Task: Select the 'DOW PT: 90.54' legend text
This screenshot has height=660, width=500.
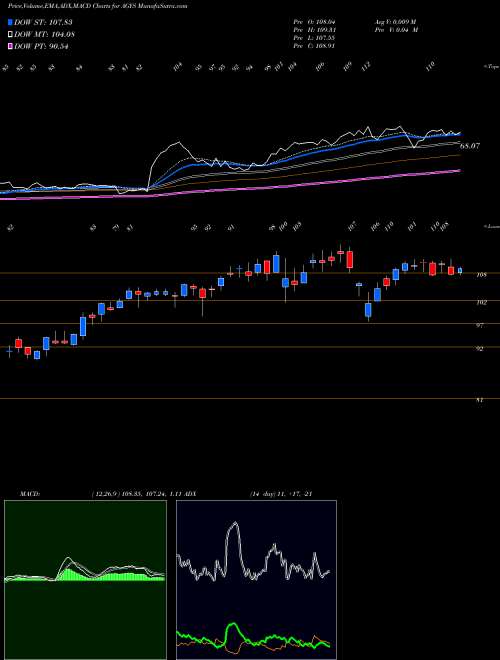Action: pyautogui.click(x=41, y=46)
